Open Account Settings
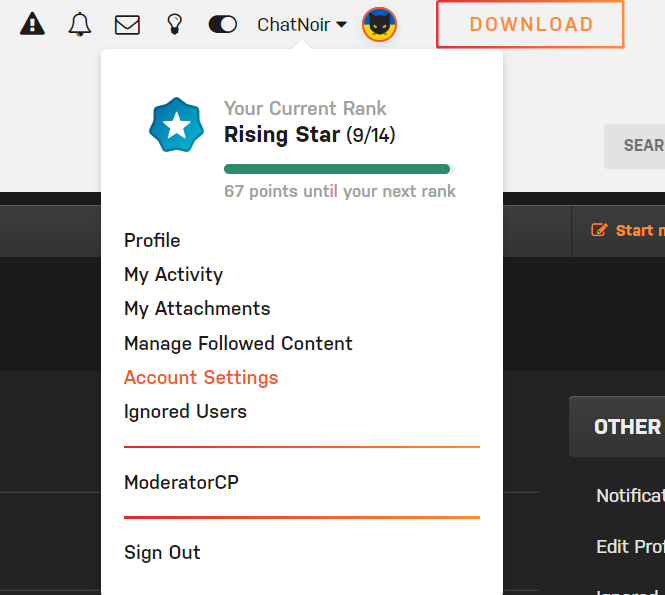 coord(201,377)
